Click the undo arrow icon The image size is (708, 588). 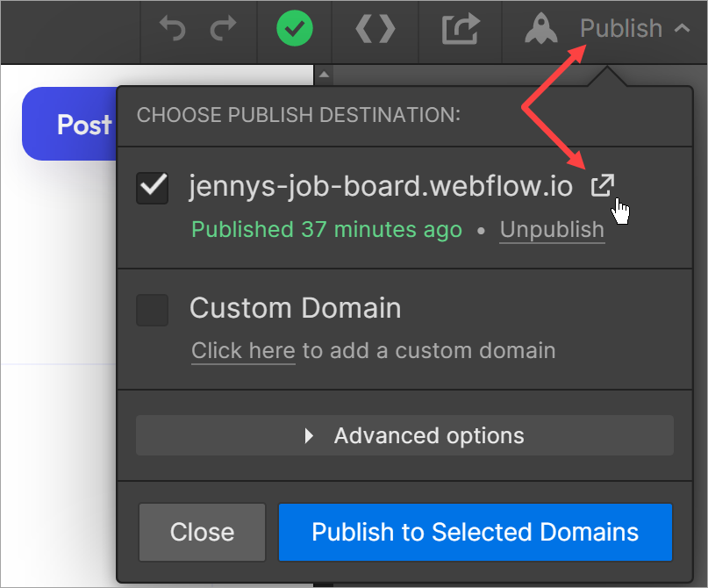(x=173, y=28)
